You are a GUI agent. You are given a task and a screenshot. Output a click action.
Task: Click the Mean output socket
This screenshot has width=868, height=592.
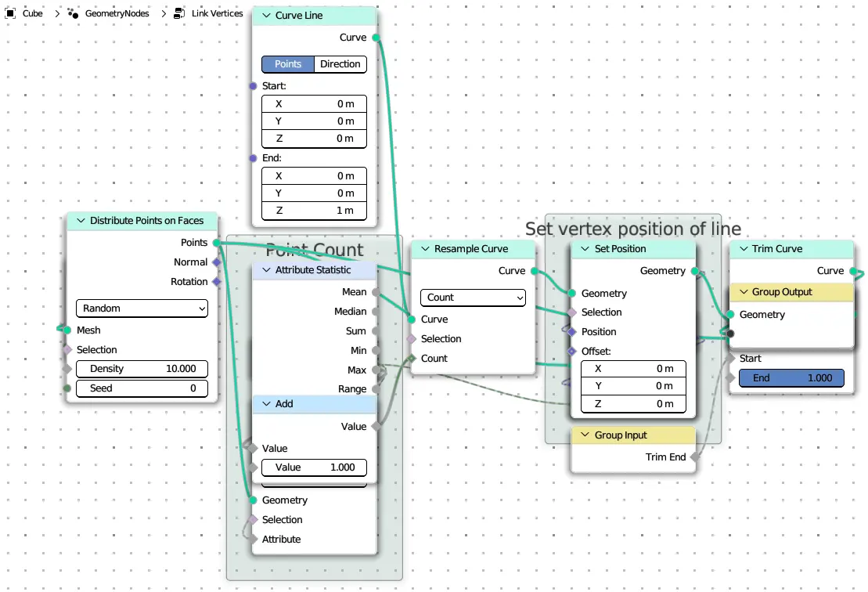(376, 292)
